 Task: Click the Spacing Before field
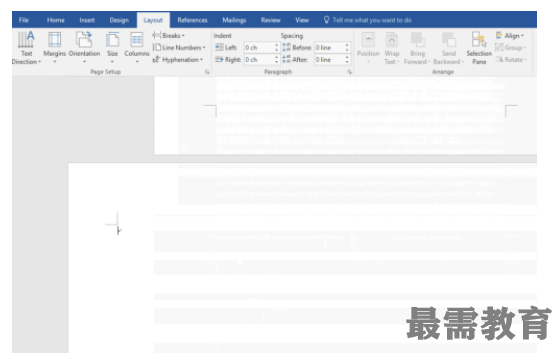pos(329,47)
